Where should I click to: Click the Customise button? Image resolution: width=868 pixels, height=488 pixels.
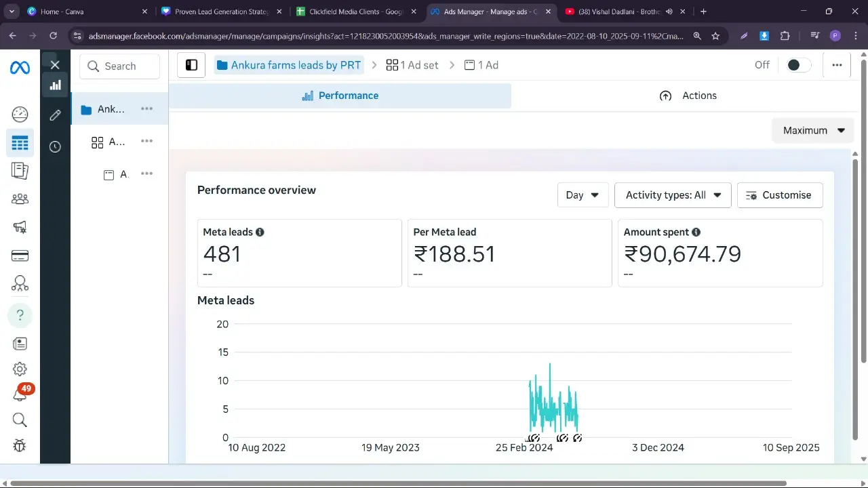(x=779, y=195)
